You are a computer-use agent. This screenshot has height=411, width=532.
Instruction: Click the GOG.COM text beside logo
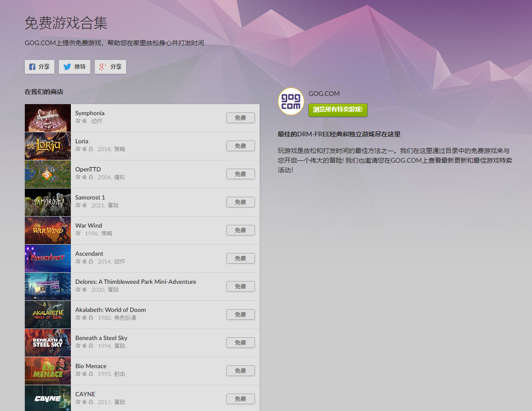[324, 94]
